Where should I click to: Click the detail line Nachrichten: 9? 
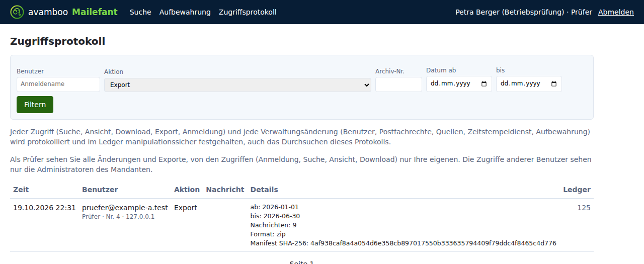[274, 225]
